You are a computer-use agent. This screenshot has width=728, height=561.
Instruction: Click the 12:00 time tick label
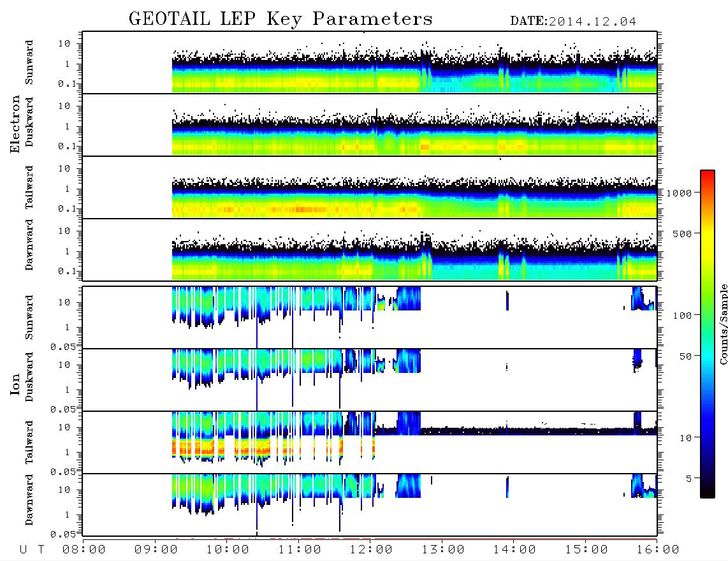372,550
